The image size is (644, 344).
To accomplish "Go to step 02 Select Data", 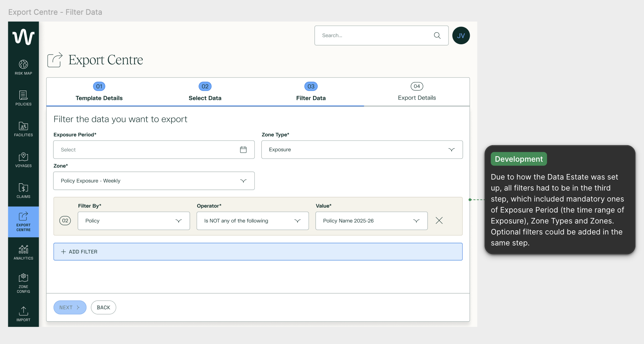I will pyautogui.click(x=205, y=92).
